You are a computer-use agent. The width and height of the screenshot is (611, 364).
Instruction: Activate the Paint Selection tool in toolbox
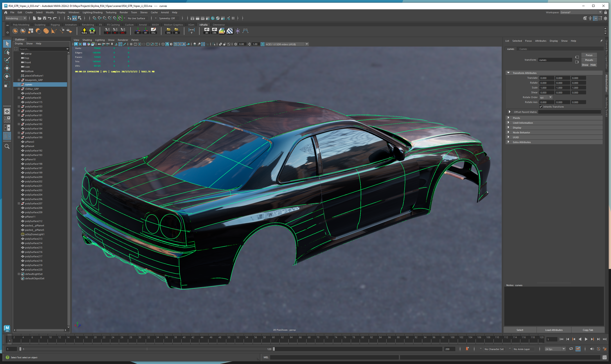[7, 60]
